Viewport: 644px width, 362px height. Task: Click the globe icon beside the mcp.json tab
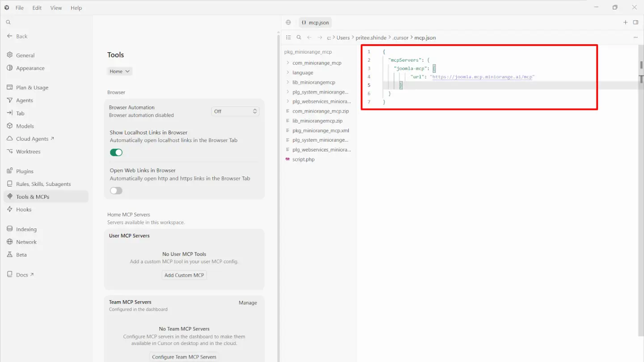tap(288, 22)
